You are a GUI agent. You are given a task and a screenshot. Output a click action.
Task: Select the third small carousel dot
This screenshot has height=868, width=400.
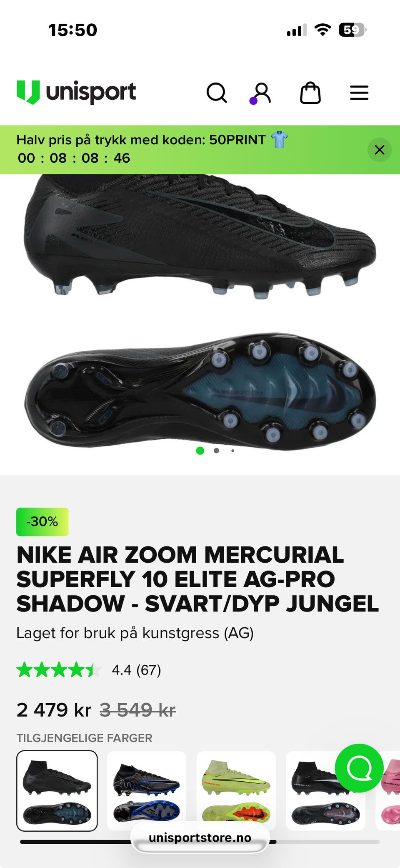coord(232,450)
